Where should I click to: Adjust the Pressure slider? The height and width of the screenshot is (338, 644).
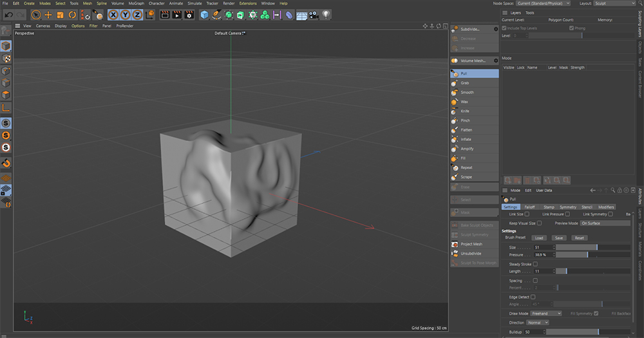[x=593, y=255]
